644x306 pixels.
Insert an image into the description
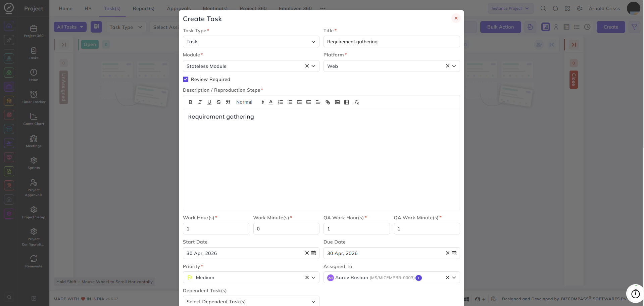337,102
